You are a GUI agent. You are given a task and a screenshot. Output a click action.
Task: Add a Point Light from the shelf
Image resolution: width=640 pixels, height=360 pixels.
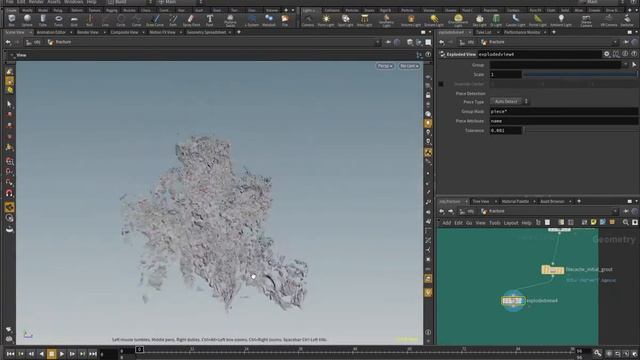pyautogui.click(x=326, y=20)
